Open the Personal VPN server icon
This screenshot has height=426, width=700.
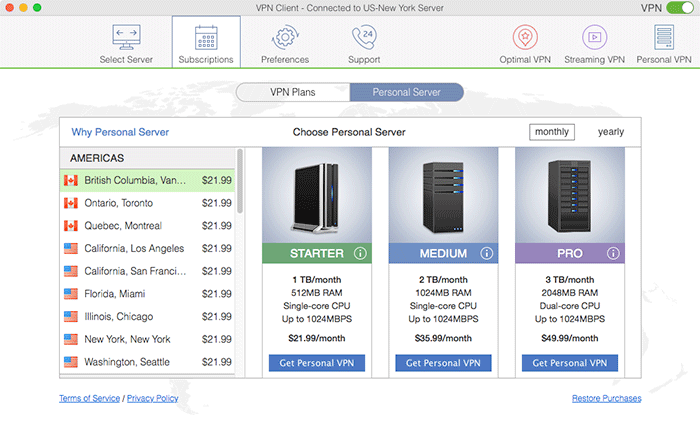click(663, 38)
